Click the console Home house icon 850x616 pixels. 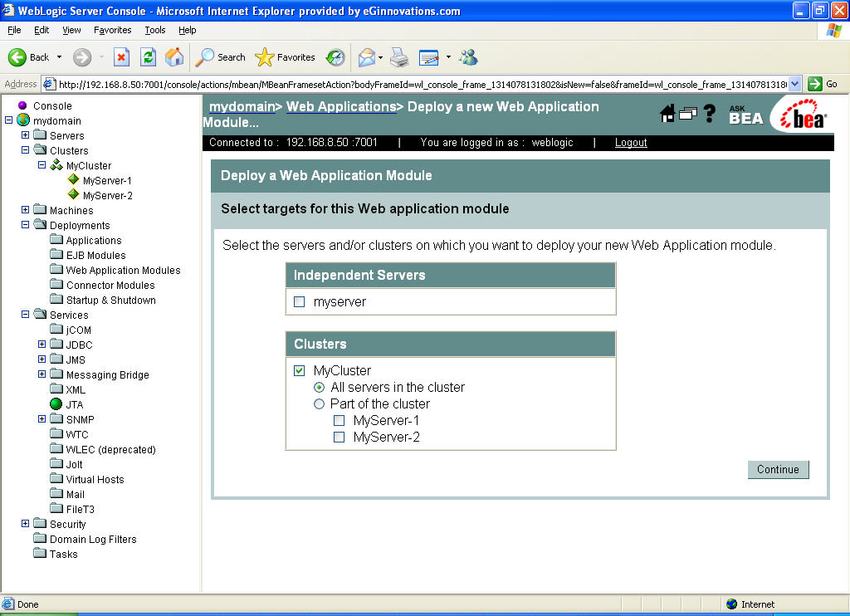[667, 114]
